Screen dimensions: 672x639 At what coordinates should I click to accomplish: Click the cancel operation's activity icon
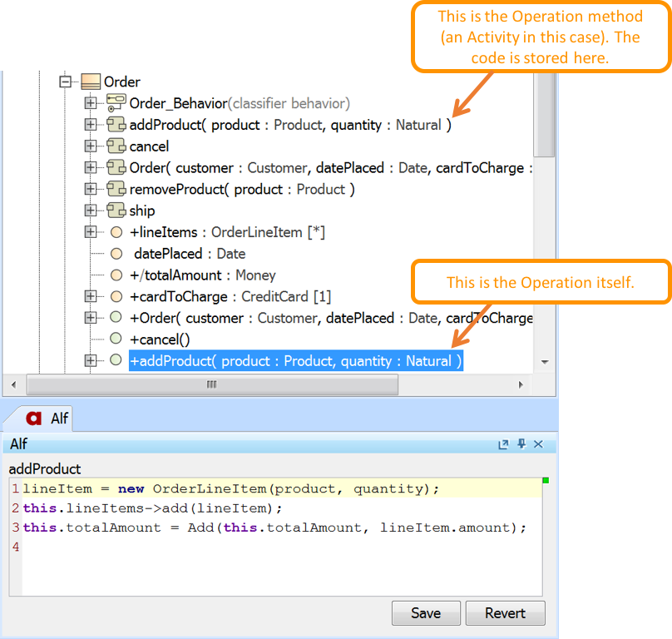[x=117, y=146]
